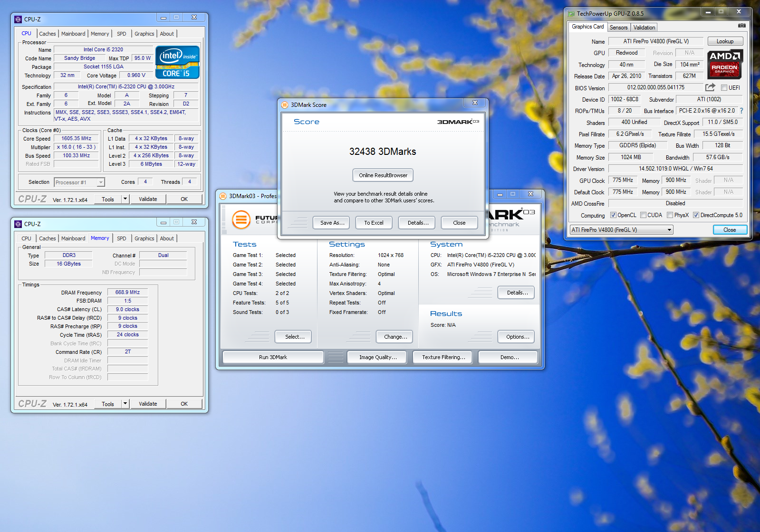The width and height of the screenshot is (760, 532).
Task: Toggle the OpenCL checkbox
Action: click(x=613, y=215)
